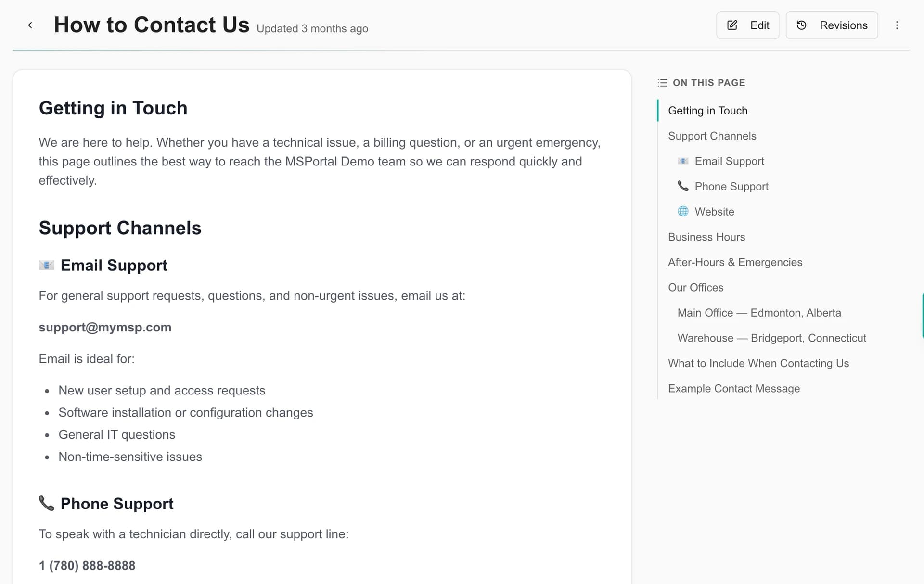The width and height of the screenshot is (924, 584).
Task: Go to What to Include When Contacting Us
Action: click(758, 363)
